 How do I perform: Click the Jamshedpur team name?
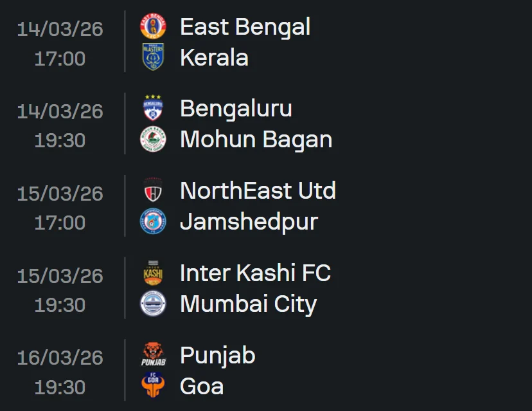tap(250, 222)
